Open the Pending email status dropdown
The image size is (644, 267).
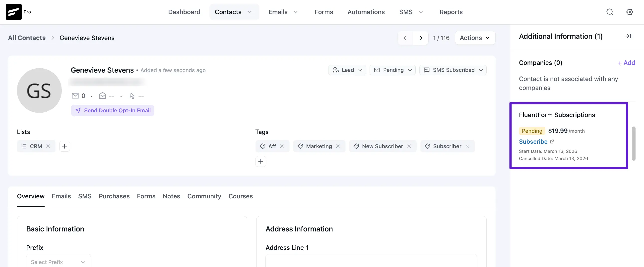coord(392,70)
